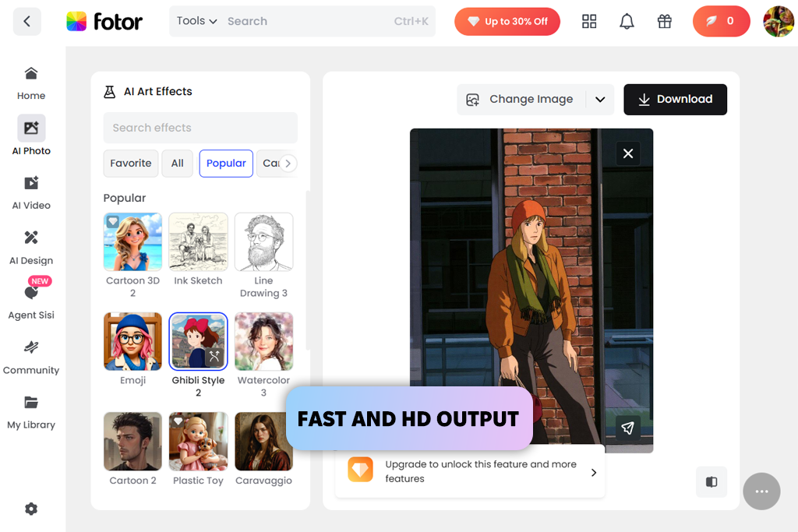Open the gift box rewards icon
This screenshot has width=798, height=532.
[x=664, y=21]
